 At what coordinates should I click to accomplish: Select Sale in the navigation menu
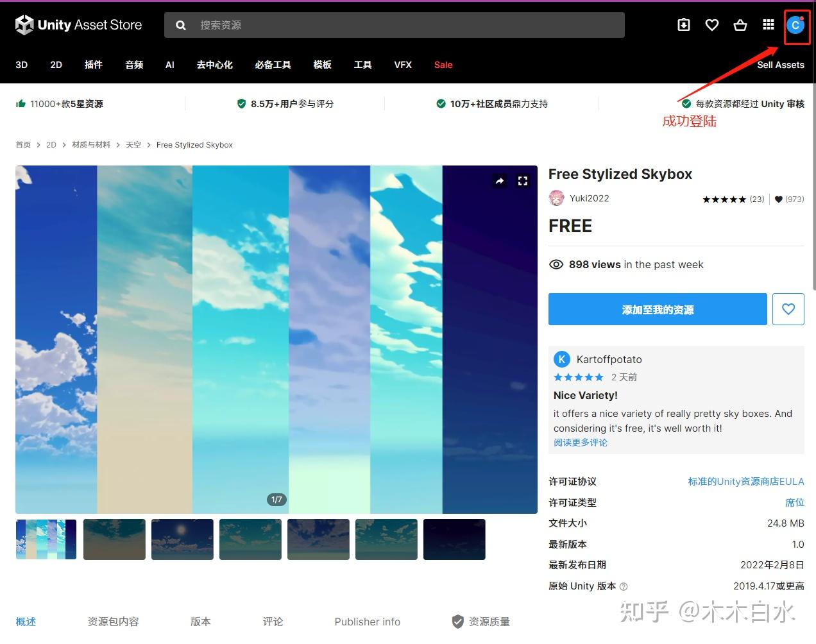(443, 64)
